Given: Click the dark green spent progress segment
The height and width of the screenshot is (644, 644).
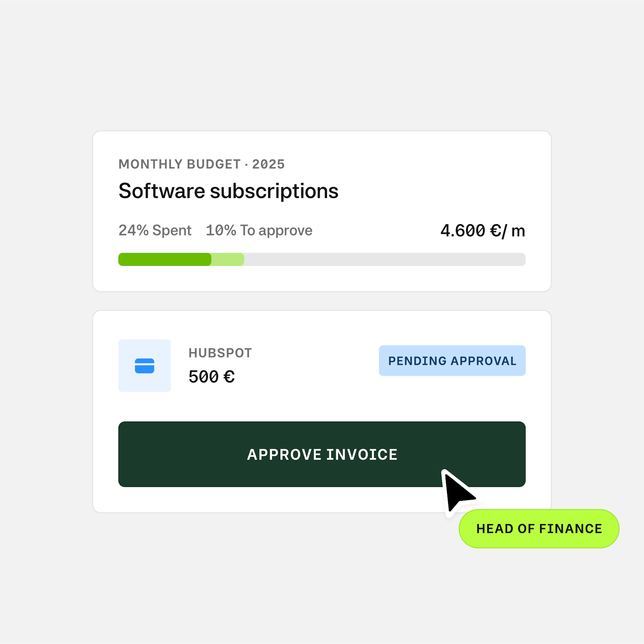Looking at the screenshot, I should click(x=165, y=259).
